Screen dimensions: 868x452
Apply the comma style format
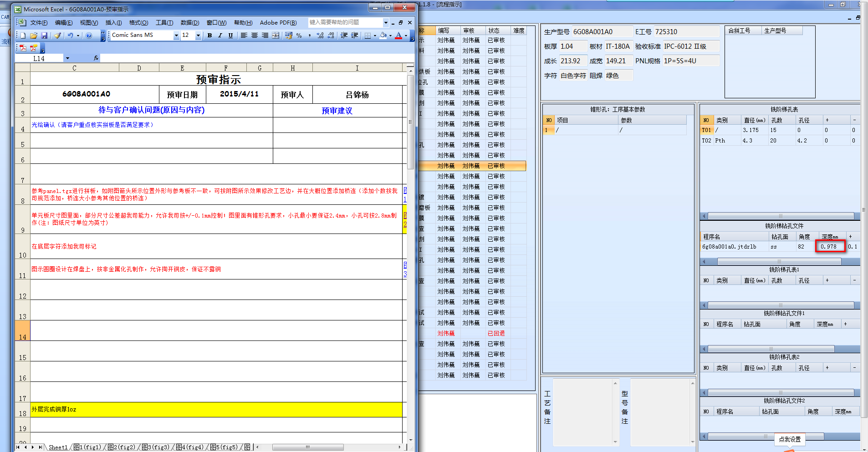pyautogui.click(x=310, y=36)
